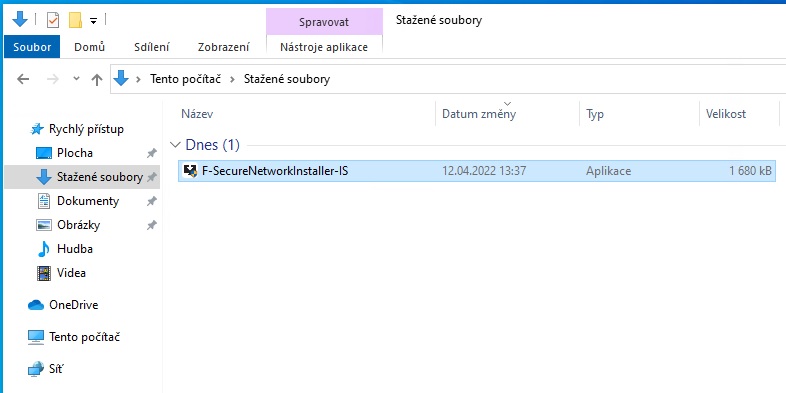The height and width of the screenshot is (393, 786).
Task: Select Rychlý přístup in navigation pane
Action: (x=86, y=129)
